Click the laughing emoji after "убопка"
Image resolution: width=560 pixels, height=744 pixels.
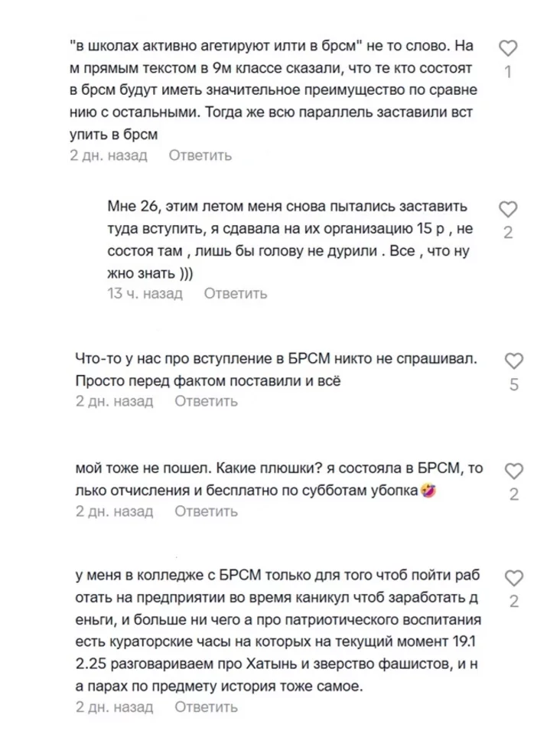[x=429, y=491]
